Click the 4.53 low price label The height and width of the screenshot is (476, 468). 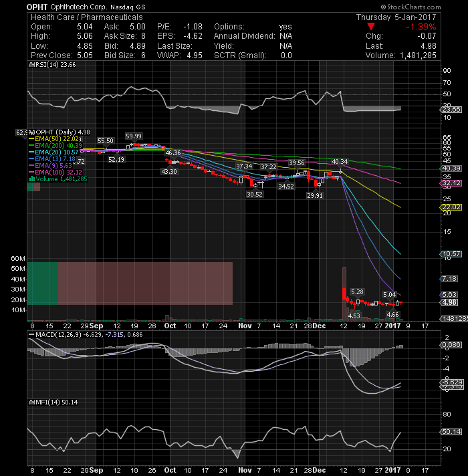[x=354, y=316]
